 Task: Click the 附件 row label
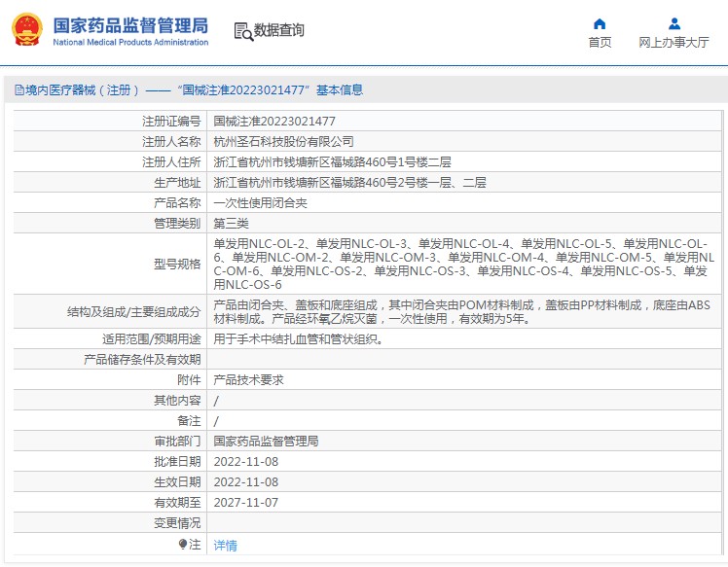(189, 380)
